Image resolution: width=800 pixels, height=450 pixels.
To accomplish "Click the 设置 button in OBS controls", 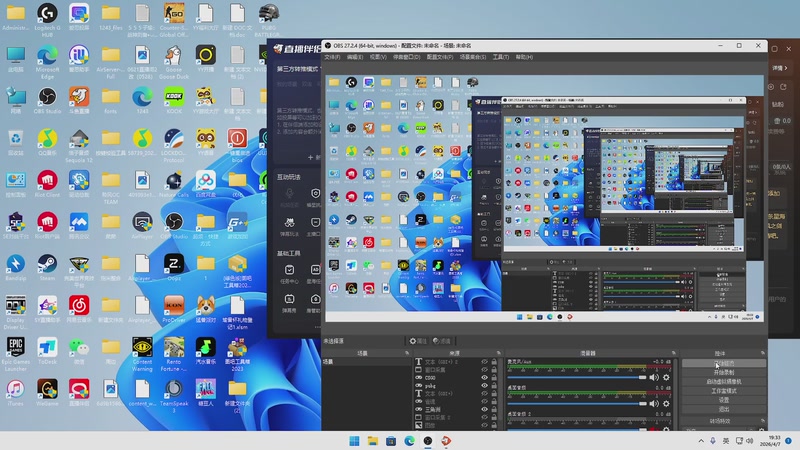I will [724, 399].
